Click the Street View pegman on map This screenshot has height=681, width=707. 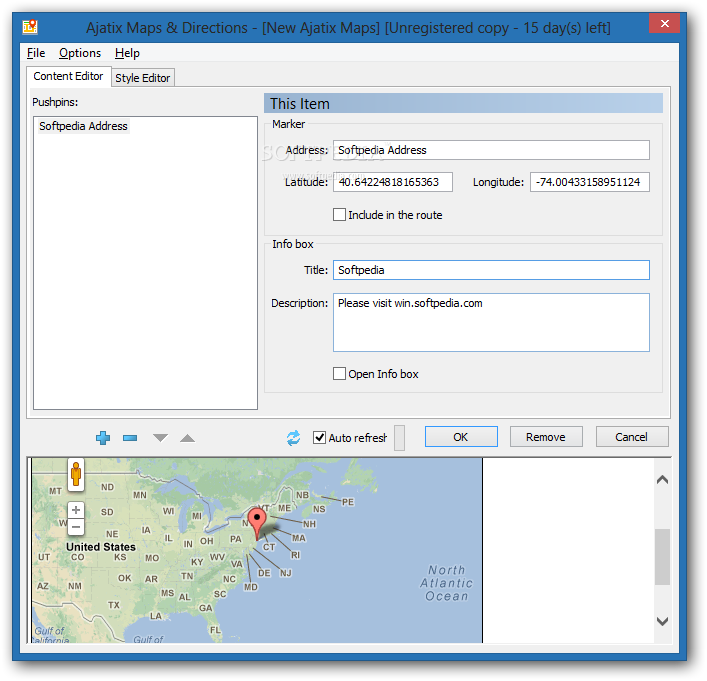[x=76, y=474]
